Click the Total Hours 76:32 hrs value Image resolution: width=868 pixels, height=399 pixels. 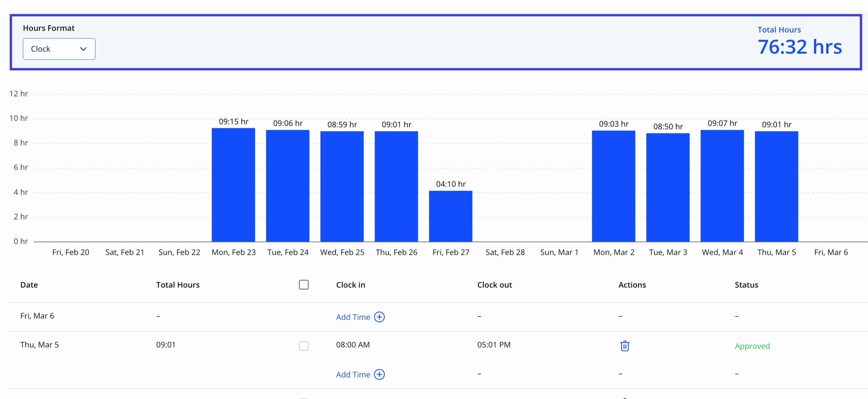coord(799,47)
